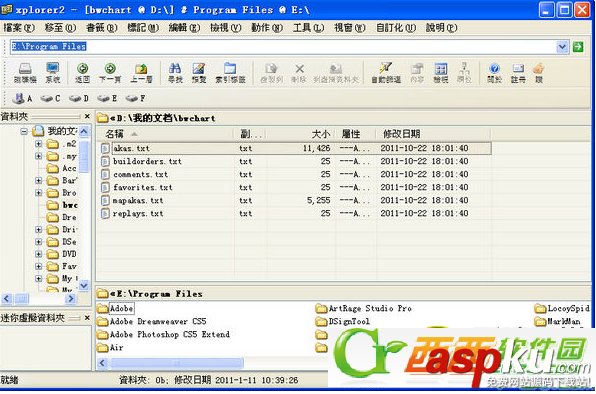596x394 pixels.
Task: Open the 檢視 (View) menu
Action: tap(226, 28)
